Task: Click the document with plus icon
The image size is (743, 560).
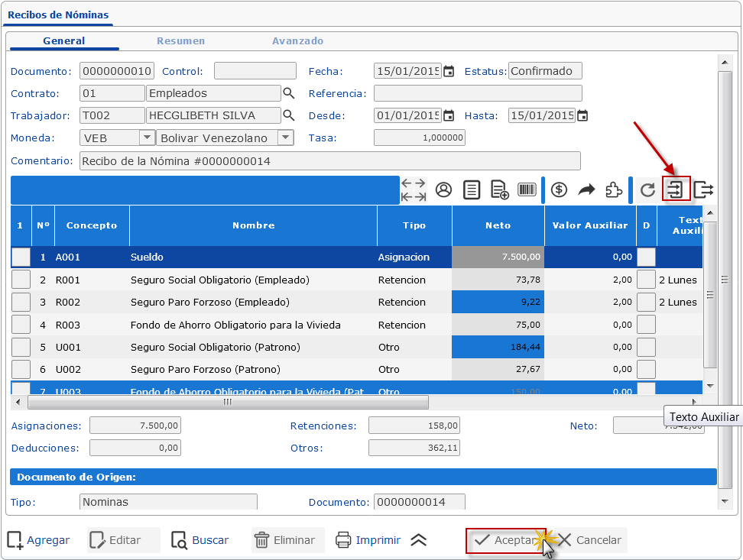Action: point(499,190)
